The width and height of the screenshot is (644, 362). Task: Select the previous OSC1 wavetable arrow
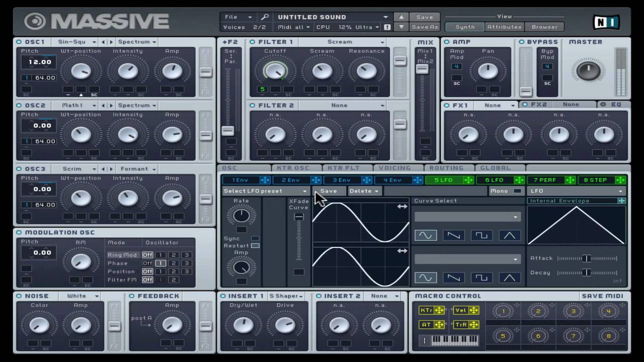click(103, 42)
